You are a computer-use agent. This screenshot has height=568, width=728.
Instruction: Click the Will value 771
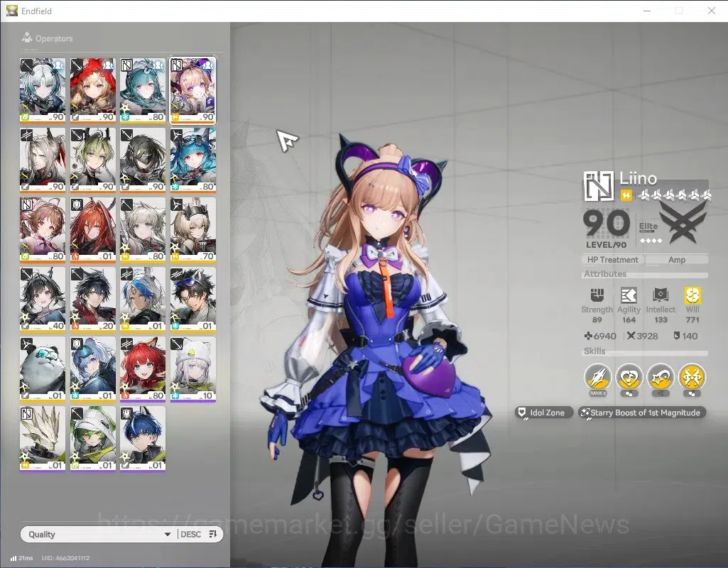pyautogui.click(x=692, y=319)
